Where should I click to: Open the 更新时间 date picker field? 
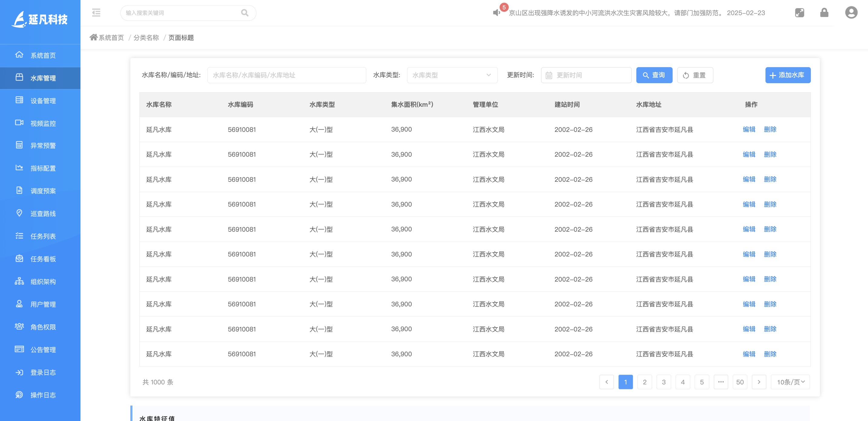pos(586,75)
